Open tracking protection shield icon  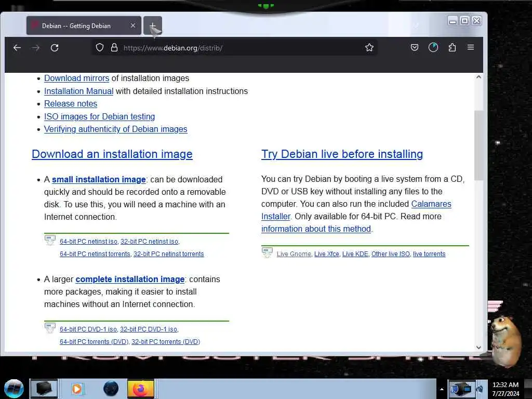(x=99, y=47)
